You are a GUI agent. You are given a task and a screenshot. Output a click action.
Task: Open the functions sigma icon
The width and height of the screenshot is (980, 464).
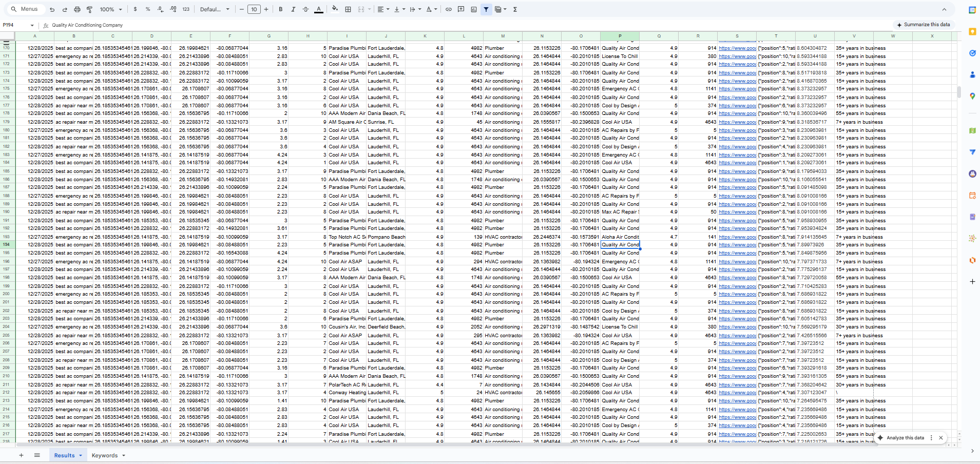(x=515, y=9)
